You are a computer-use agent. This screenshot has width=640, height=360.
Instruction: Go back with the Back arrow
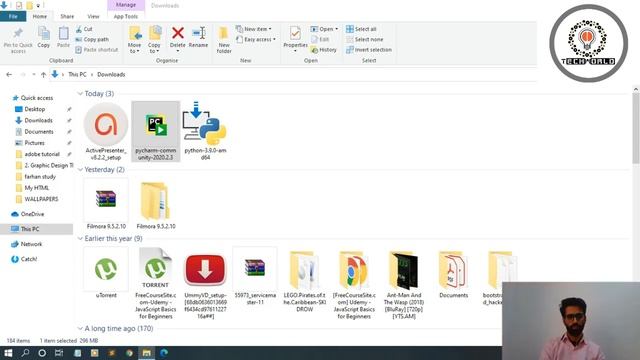(9, 75)
